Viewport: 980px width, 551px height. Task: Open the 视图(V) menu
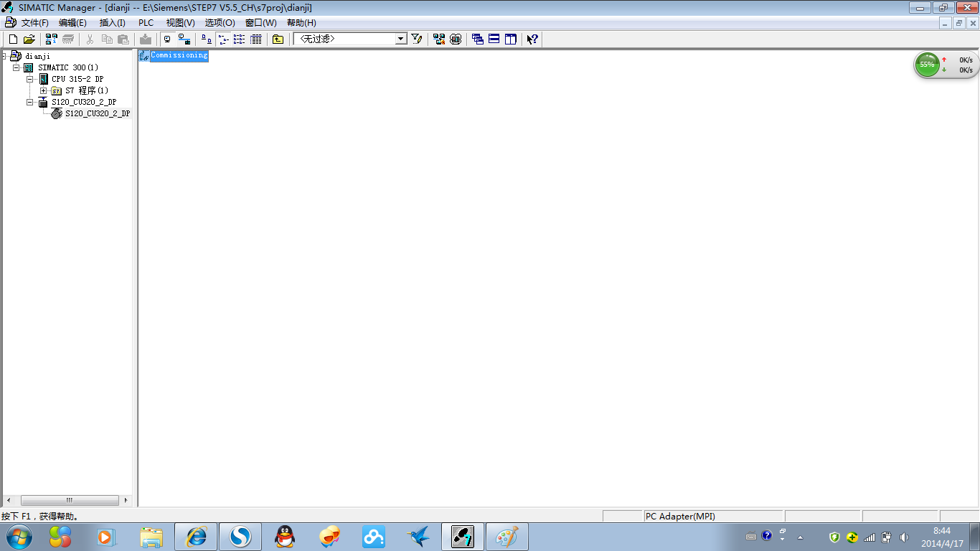tap(180, 23)
